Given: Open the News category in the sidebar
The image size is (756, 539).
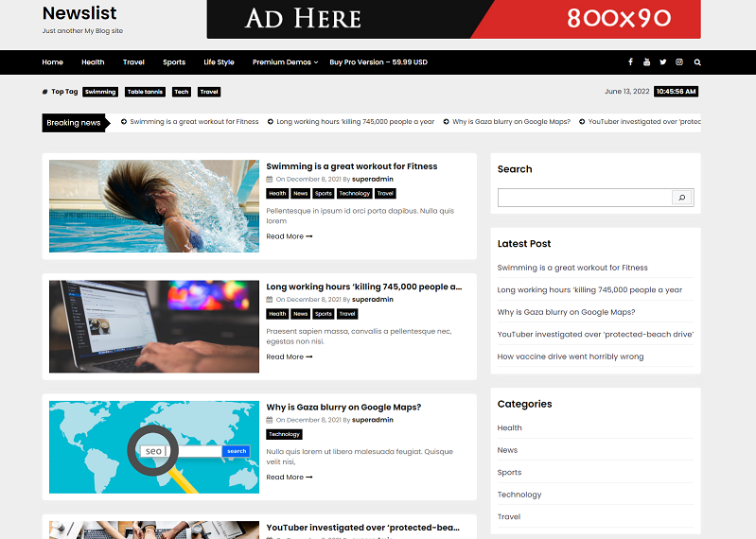Looking at the screenshot, I should [x=507, y=450].
